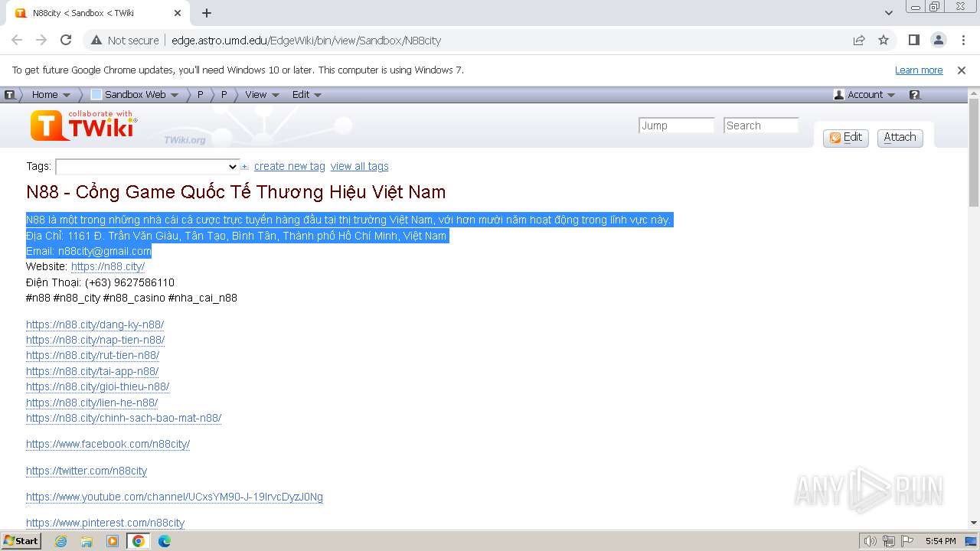The width and height of the screenshot is (980, 551).
Task: Dismiss the Chrome update notification bar
Action: pos(962,70)
